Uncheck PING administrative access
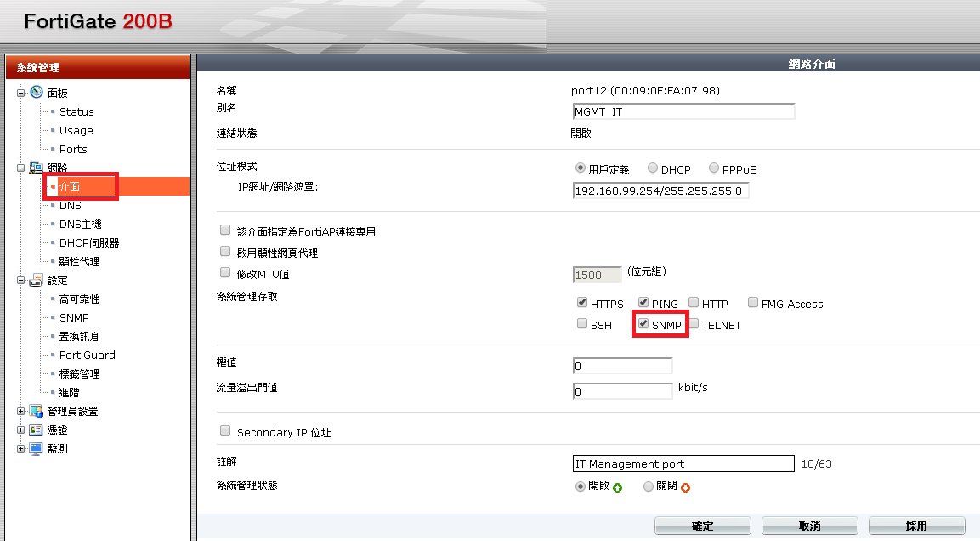This screenshot has width=980, height=541. [643, 302]
